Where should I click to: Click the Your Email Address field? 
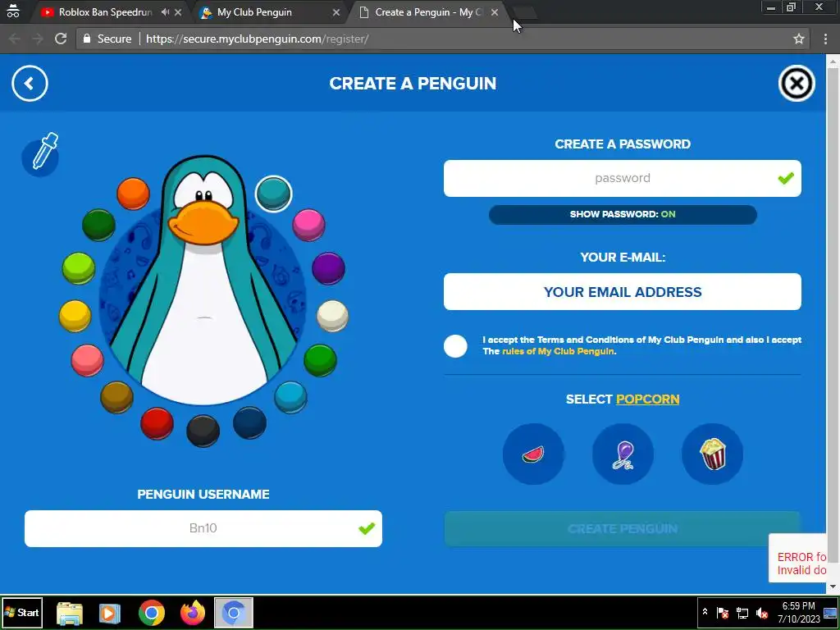[623, 292]
